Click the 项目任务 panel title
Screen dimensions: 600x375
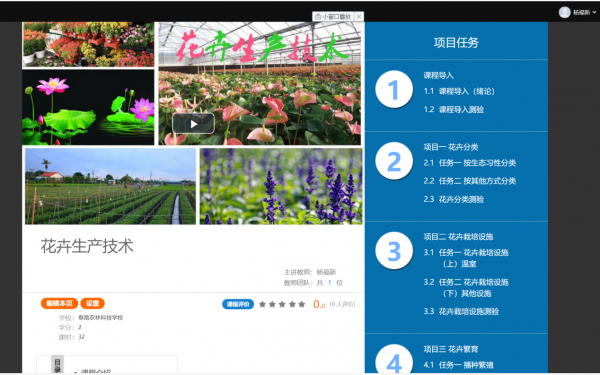(x=456, y=42)
